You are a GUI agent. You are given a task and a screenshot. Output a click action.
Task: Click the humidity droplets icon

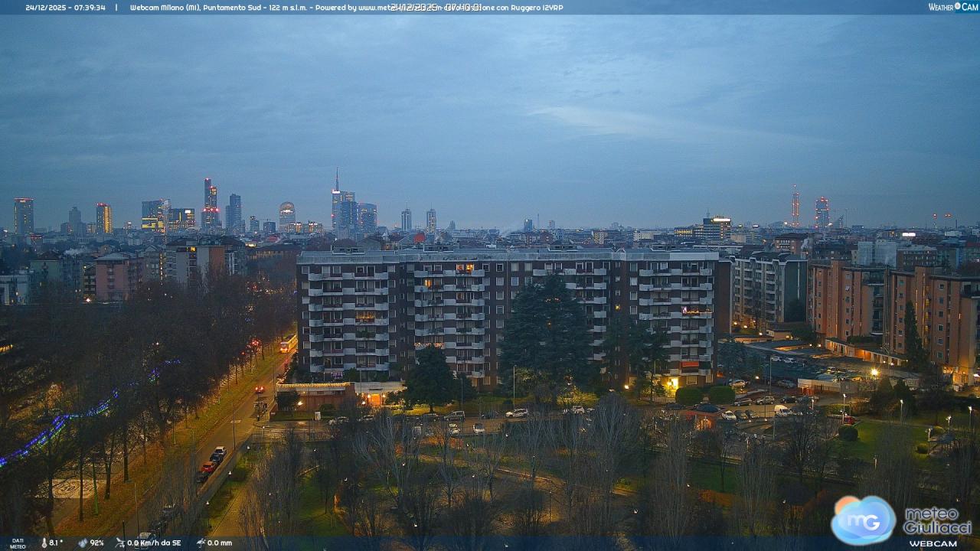click(x=83, y=543)
